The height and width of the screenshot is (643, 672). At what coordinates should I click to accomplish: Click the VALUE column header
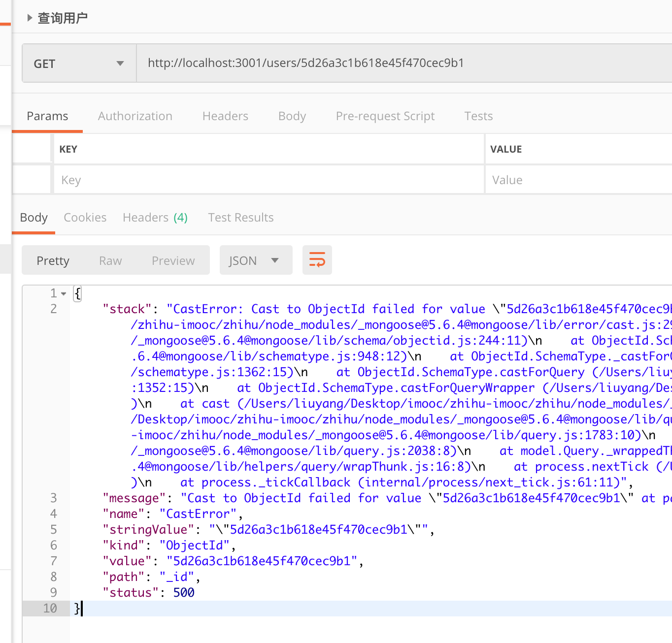click(506, 149)
